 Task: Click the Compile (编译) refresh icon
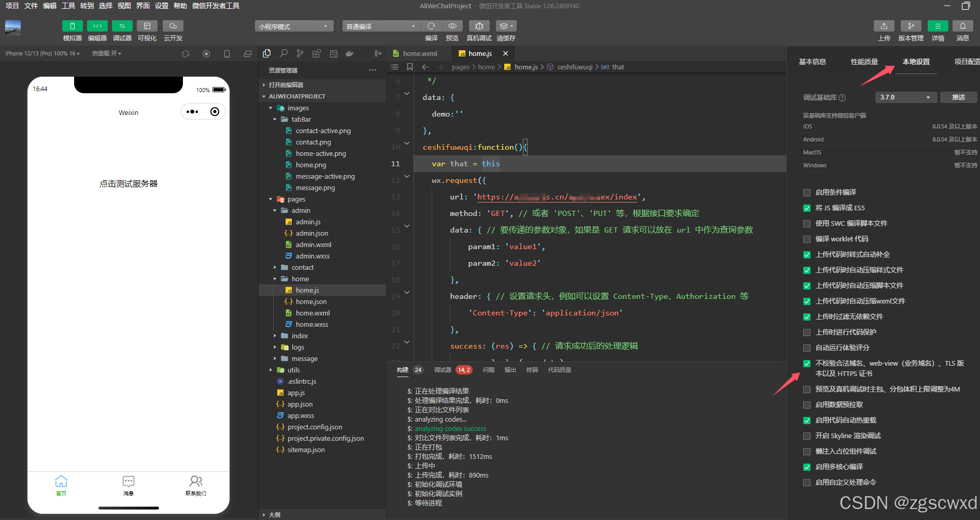[431, 26]
